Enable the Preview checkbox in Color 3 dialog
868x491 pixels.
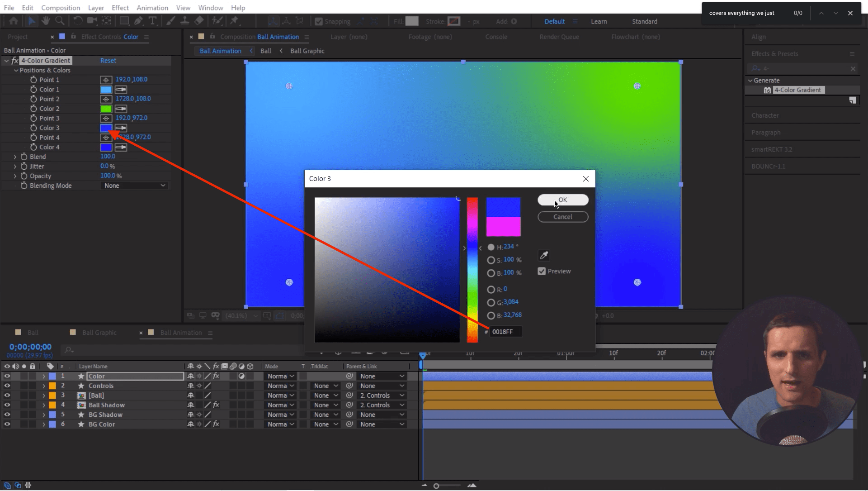click(x=542, y=271)
